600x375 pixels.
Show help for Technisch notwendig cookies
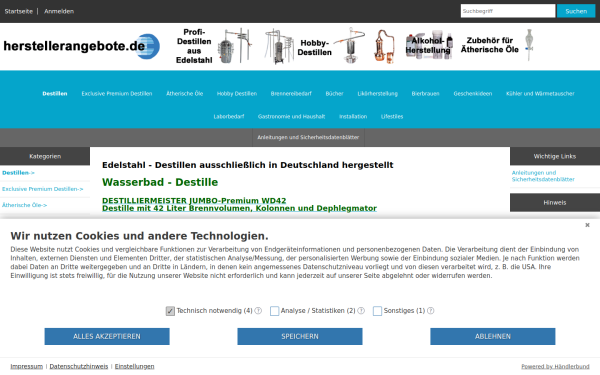click(x=258, y=311)
